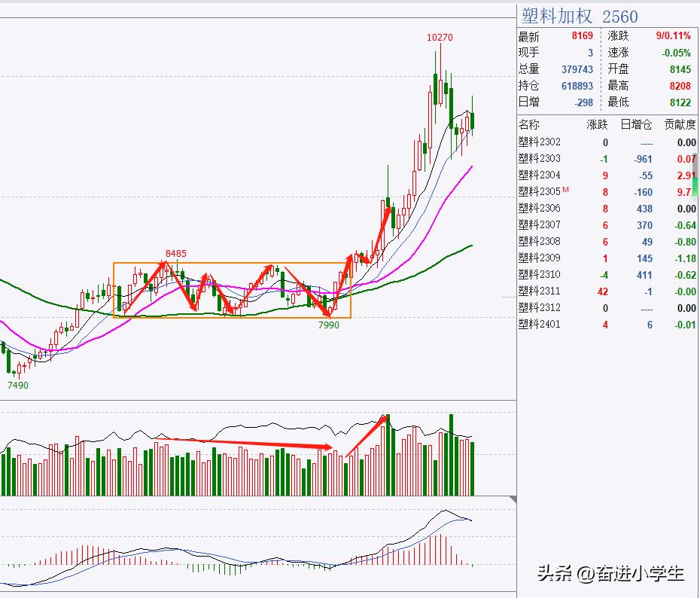Open the 塑料2305 main contract row

pos(607,192)
